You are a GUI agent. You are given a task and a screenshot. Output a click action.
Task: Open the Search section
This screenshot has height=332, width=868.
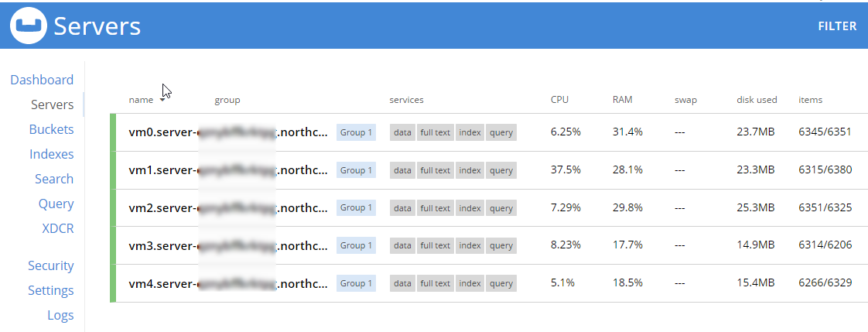click(54, 179)
